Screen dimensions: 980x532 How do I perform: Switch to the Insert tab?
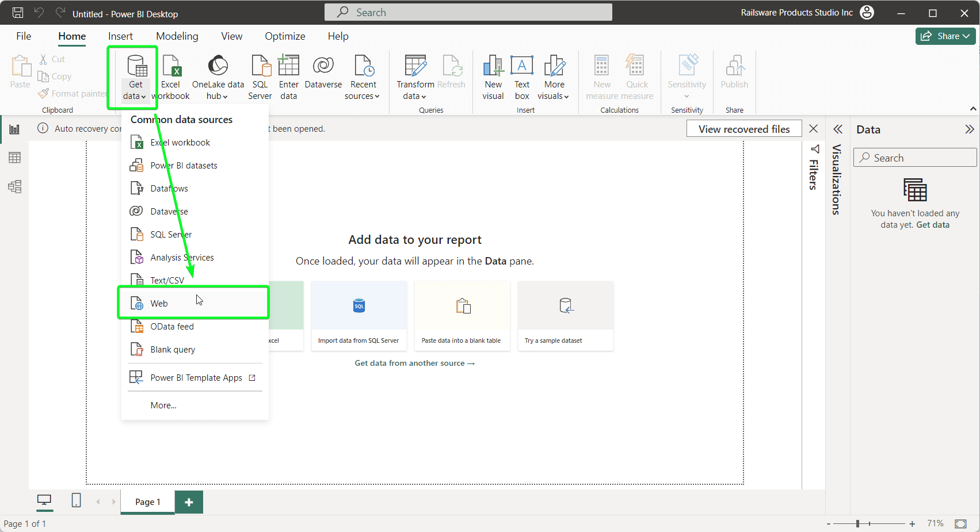120,36
